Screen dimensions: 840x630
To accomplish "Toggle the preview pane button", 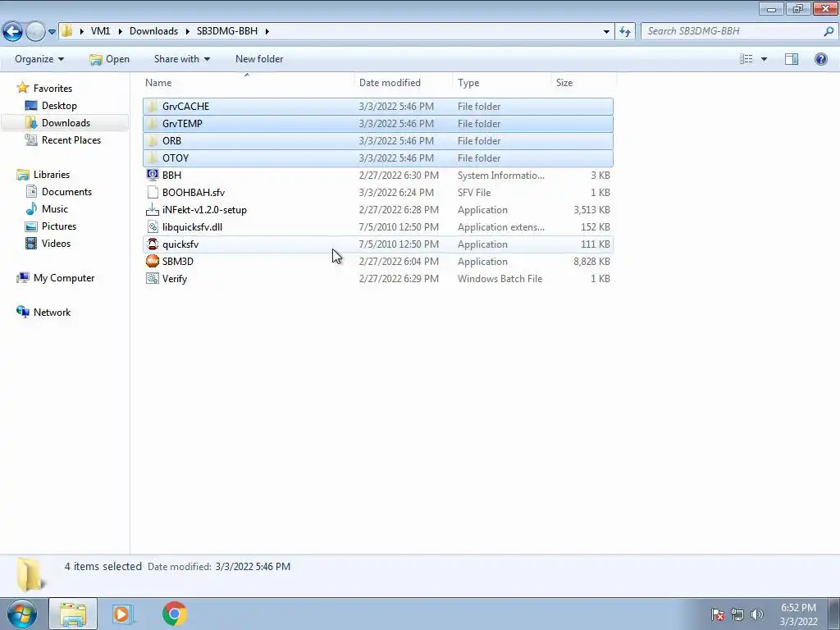I will point(792,59).
